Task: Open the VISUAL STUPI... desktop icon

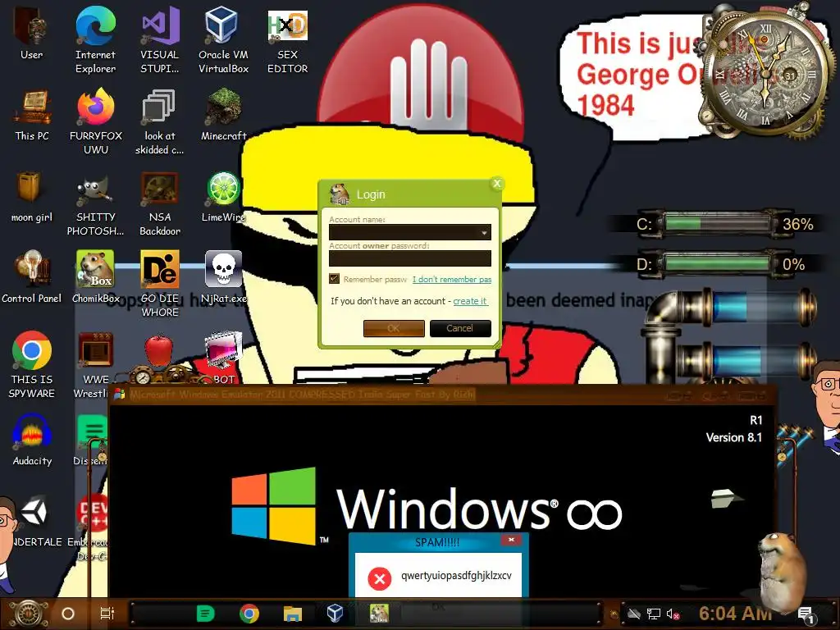Action: 160,39
